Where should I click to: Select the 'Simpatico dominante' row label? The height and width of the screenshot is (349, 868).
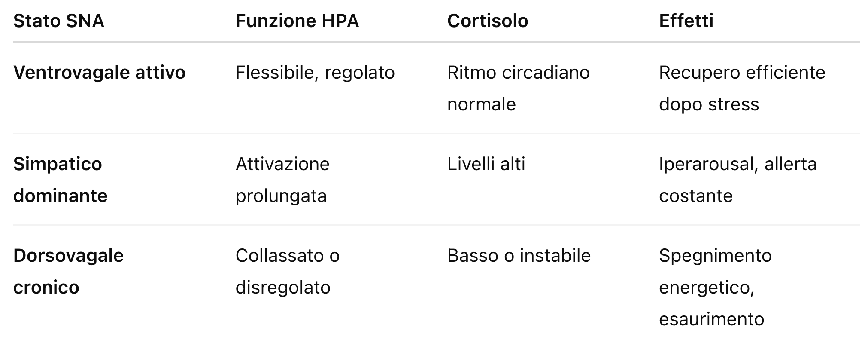[x=60, y=180]
